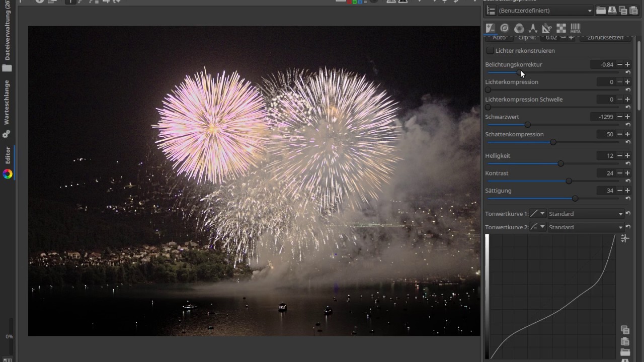The height and width of the screenshot is (362, 644).
Task: Paste processing profile from clipboard
Action: tap(633, 10)
